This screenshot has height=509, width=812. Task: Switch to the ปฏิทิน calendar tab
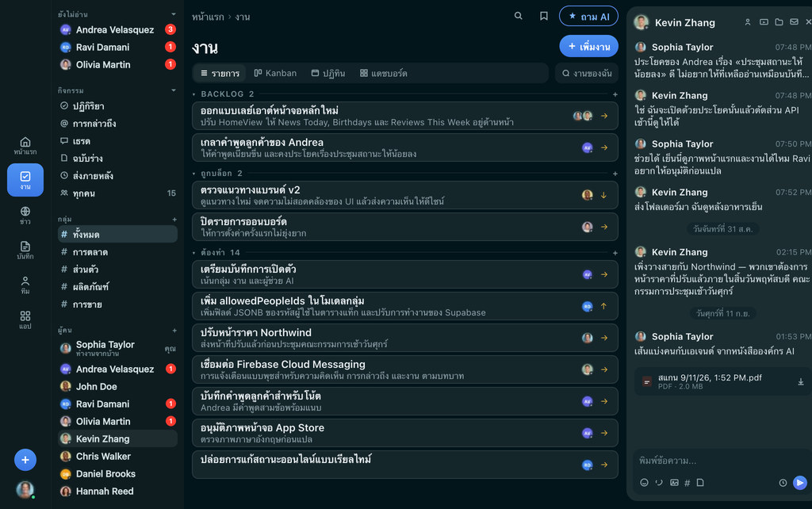328,74
